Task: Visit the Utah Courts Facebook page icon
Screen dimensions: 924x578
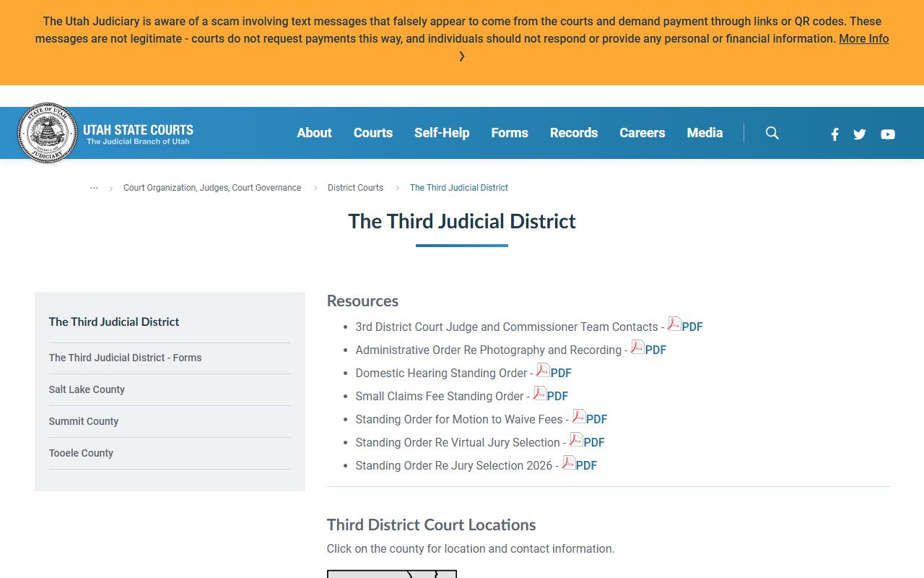Action: pos(834,134)
